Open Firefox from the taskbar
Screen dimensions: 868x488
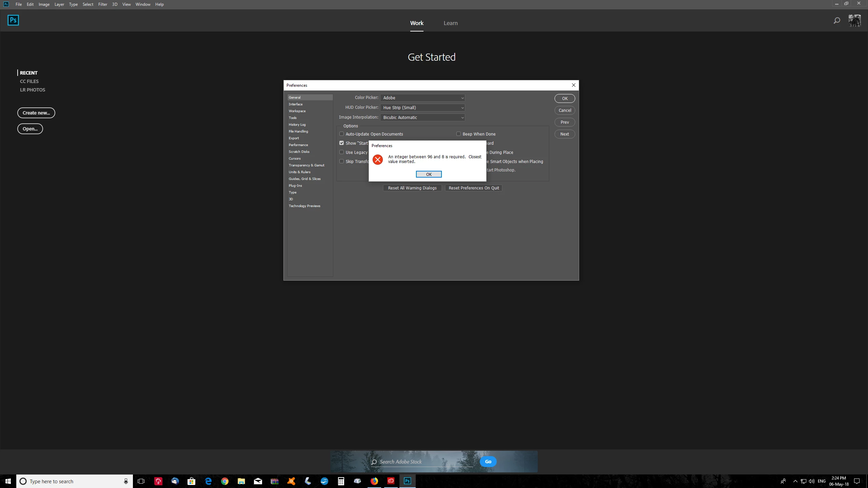click(374, 481)
